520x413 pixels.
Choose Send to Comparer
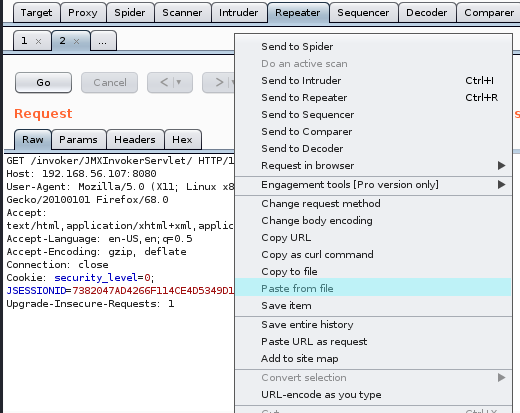pyautogui.click(x=373, y=132)
